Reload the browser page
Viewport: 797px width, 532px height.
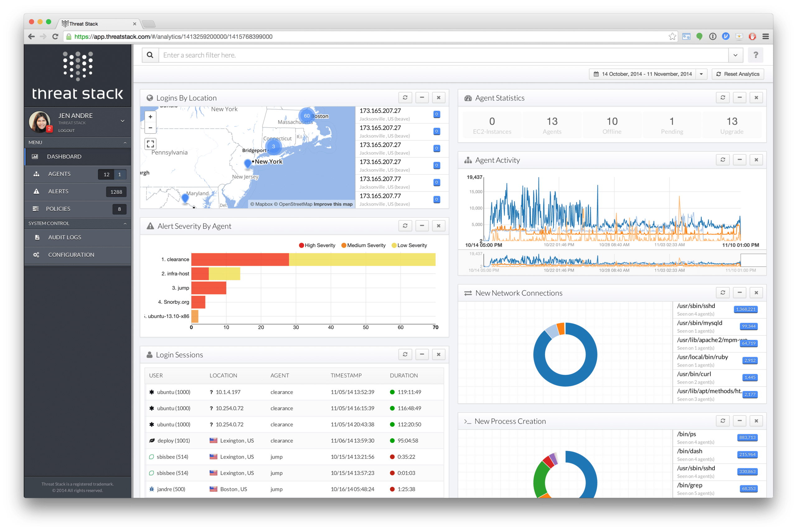pos(55,36)
